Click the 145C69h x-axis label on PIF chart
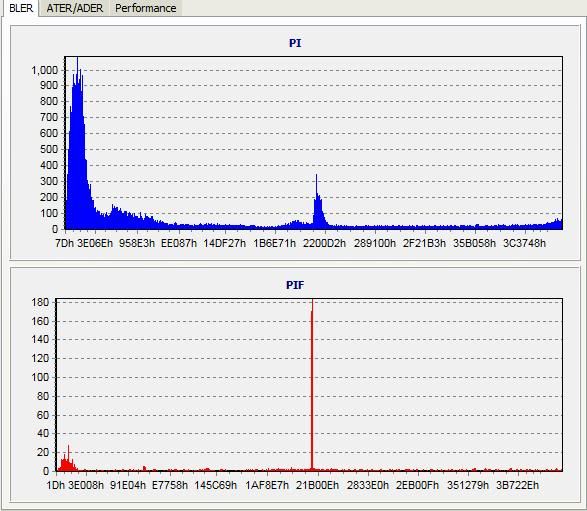The height and width of the screenshot is (511, 587). tap(216, 486)
